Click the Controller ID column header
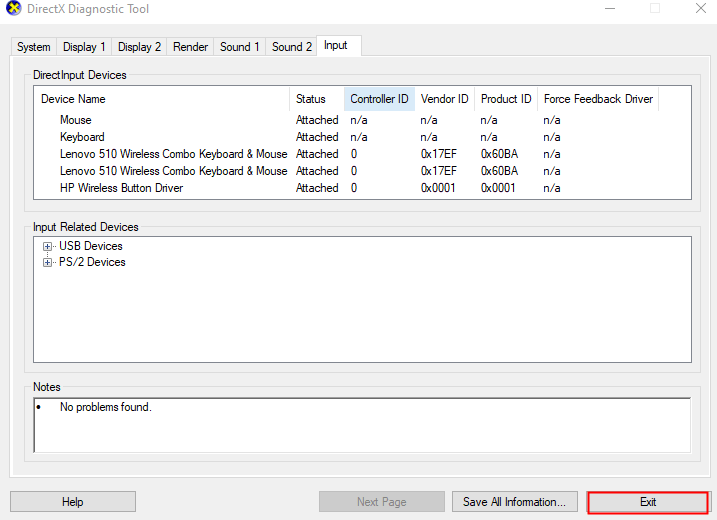Screen dimensions: 717x520 (379, 99)
